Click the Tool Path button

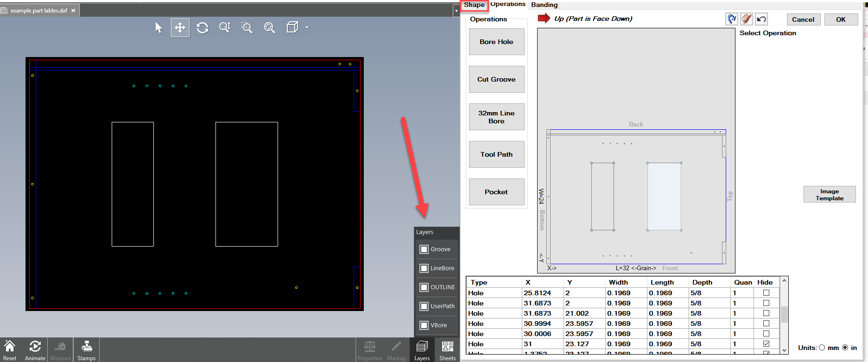(x=496, y=154)
